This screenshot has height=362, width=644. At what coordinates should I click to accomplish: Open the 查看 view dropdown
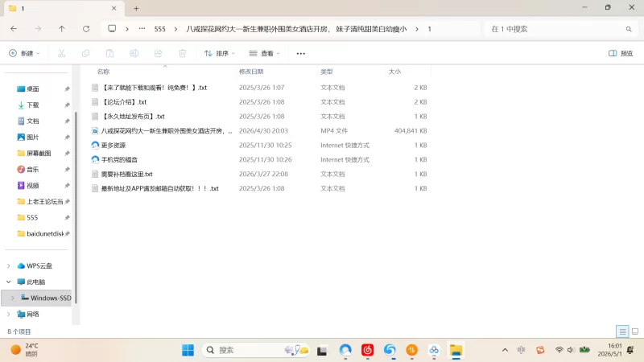(x=265, y=53)
